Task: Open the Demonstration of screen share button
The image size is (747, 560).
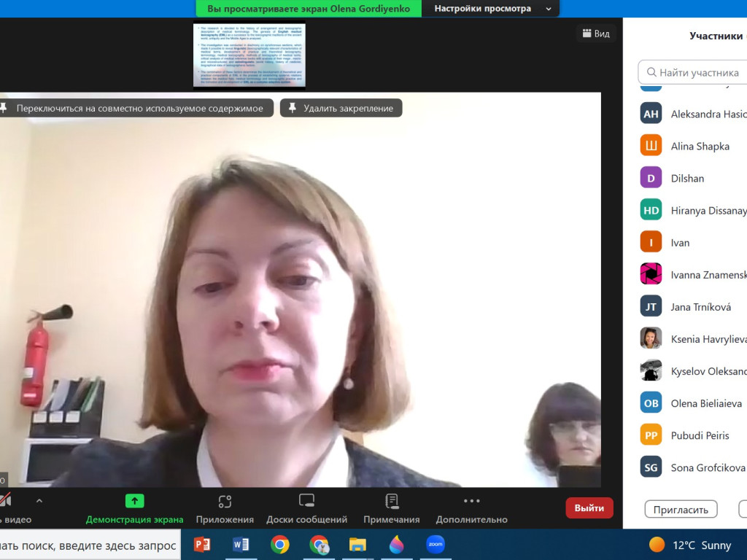Action: [x=134, y=508]
